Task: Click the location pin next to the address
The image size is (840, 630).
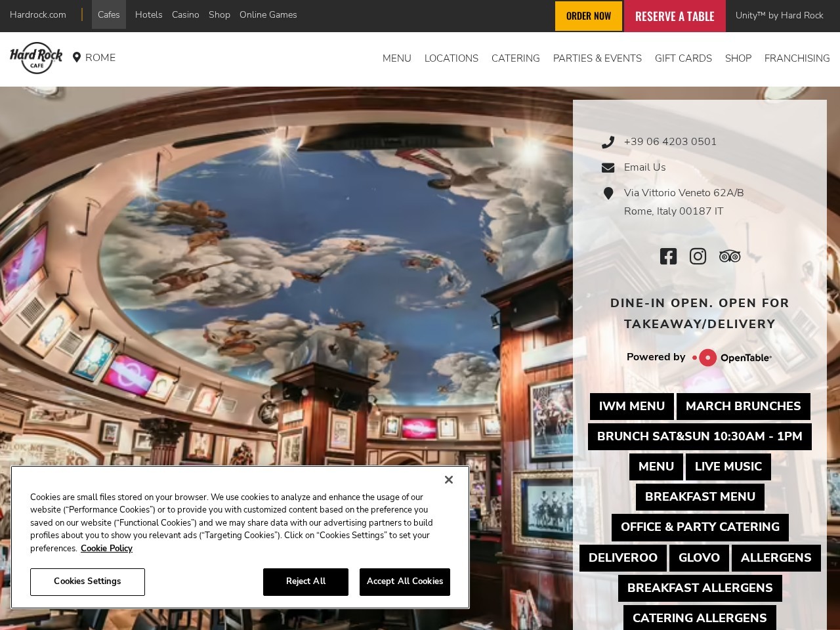Action: pyautogui.click(x=608, y=193)
